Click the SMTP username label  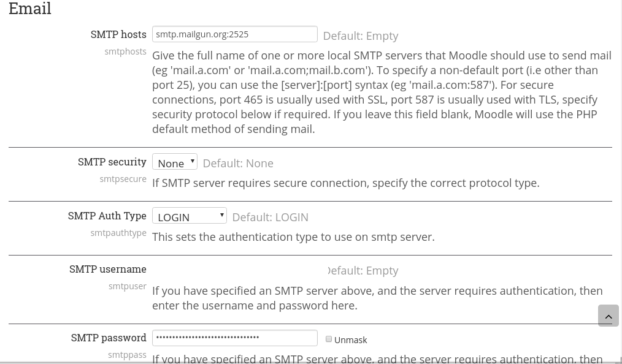pos(107,269)
